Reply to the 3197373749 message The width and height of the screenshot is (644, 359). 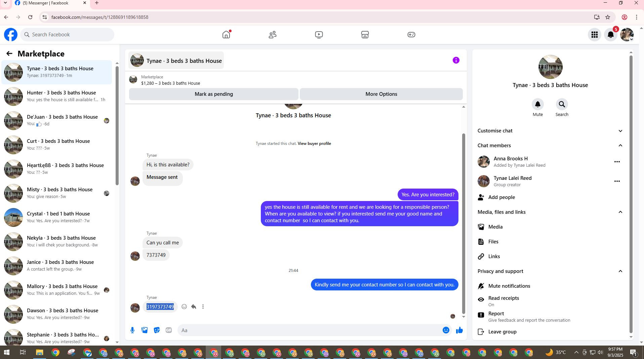pyautogui.click(x=194, y=307)
